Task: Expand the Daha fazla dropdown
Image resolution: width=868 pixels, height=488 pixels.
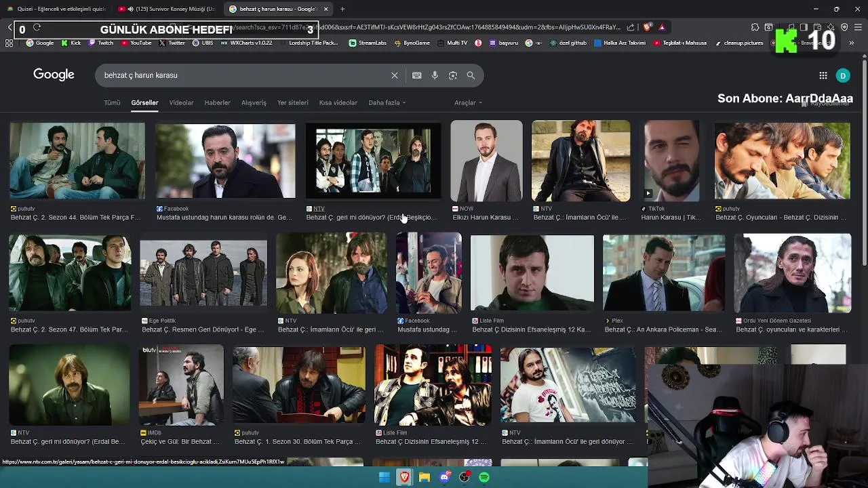Action: [x=387, y=102]
